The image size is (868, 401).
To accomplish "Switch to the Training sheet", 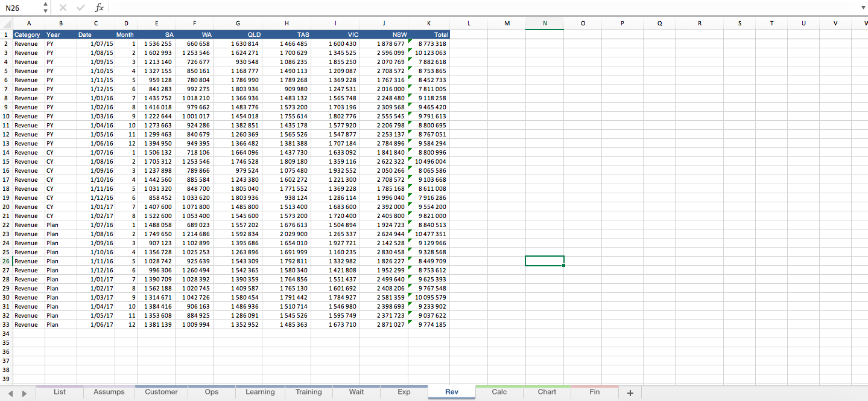I will click(308, 392).
